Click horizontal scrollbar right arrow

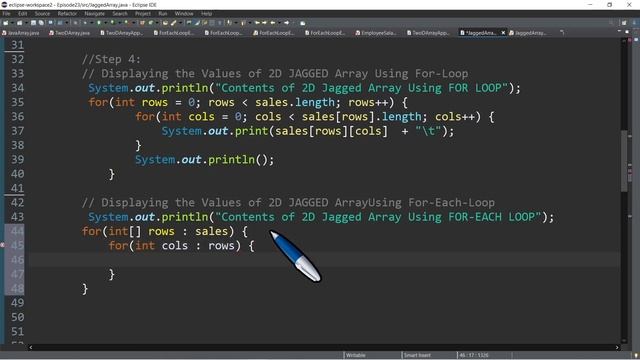pyautogui.click(x=617, y=347)
